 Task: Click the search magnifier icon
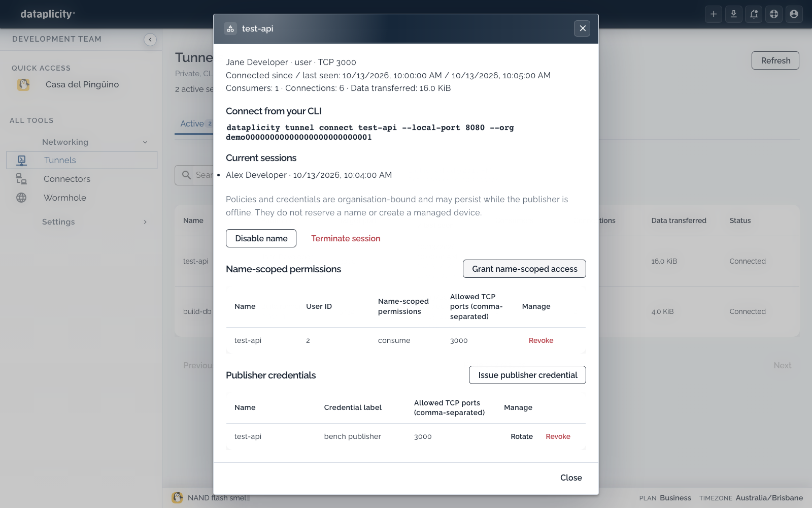(x=186, y=175)
